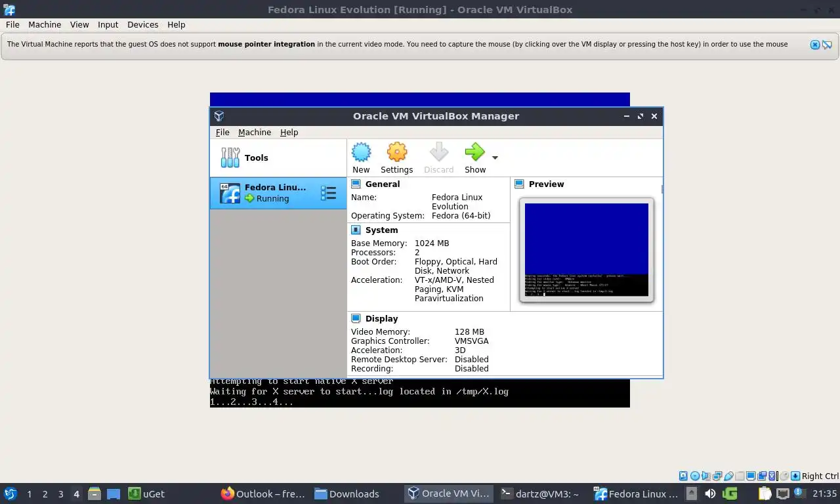Click the 1024 MB base memory value

(x=432, y=243)
